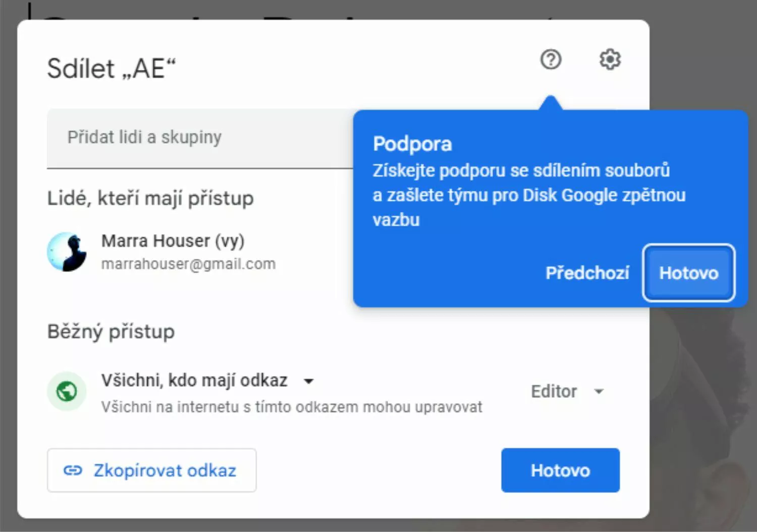Click the Podpora tooltip heading
This screenshot has height=532, width=757.
[412, 144]
